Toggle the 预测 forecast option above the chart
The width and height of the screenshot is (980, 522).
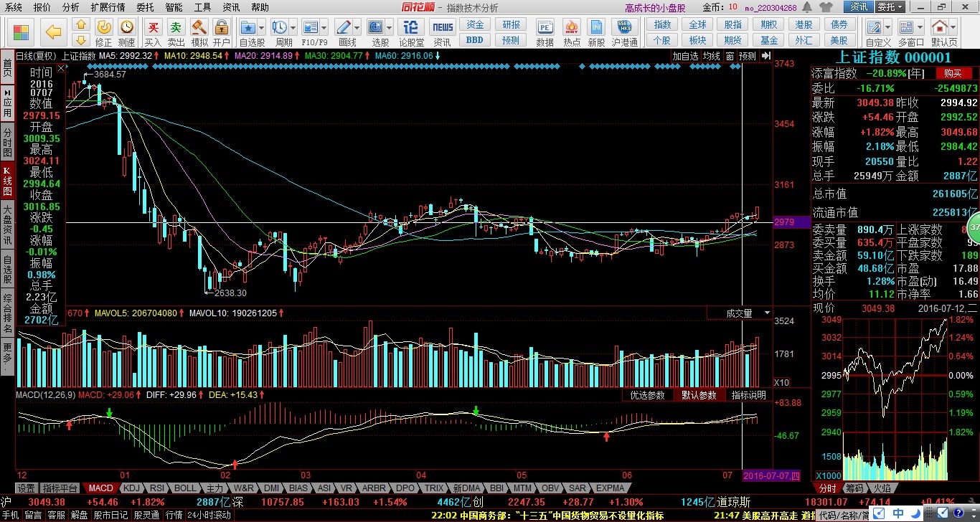747,56
